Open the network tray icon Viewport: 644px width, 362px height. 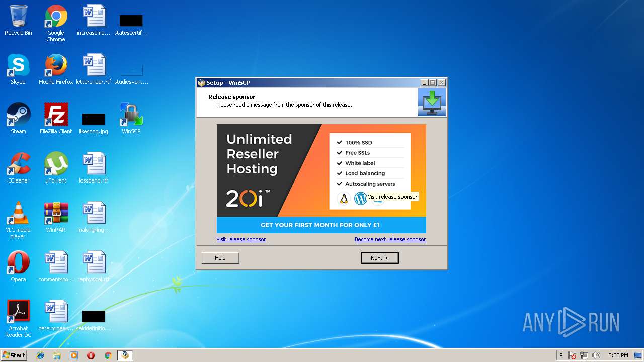584,355
